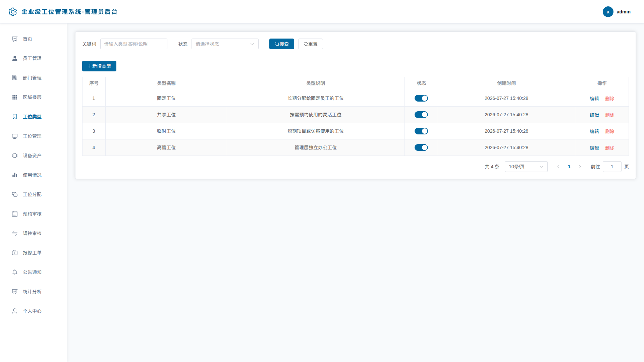
Task: Click the 调换审核 swap arrows icon
Action: (x=15, y=233)
